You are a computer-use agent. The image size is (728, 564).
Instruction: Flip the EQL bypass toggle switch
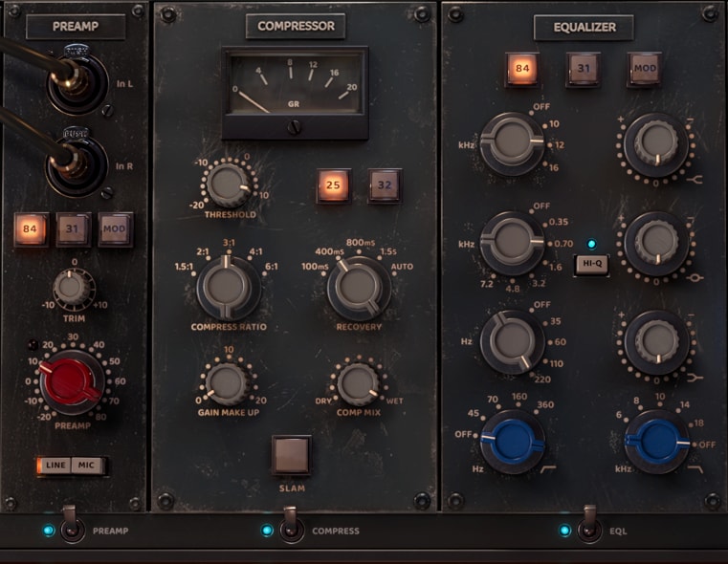589,524
